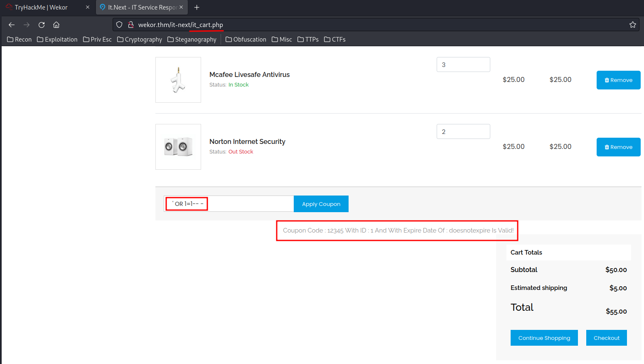
Task: Click the Mcafee Livesafe Antivirus product thumbnail
Action: point(178,80)
